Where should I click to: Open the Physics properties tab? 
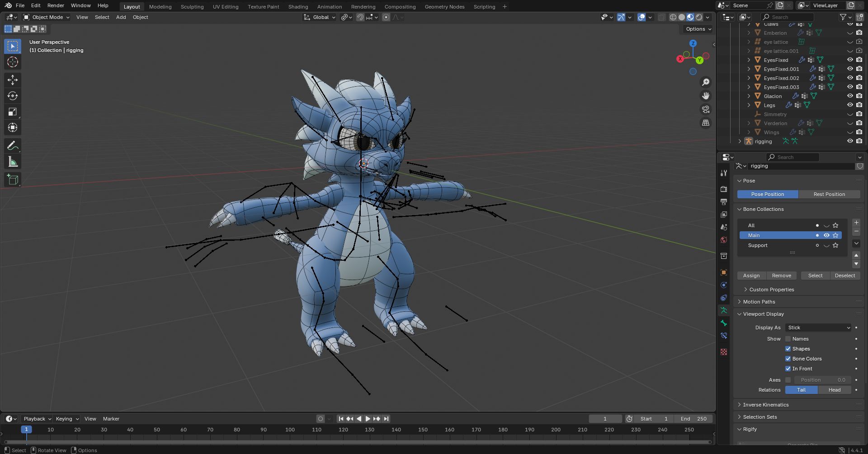tap(724, 285)
